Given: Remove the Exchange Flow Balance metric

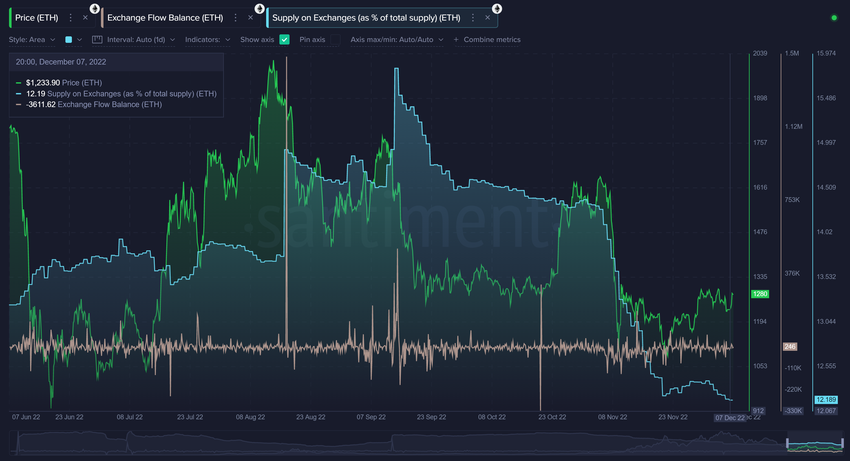Looking at the screenshot, I should [250, 18].
